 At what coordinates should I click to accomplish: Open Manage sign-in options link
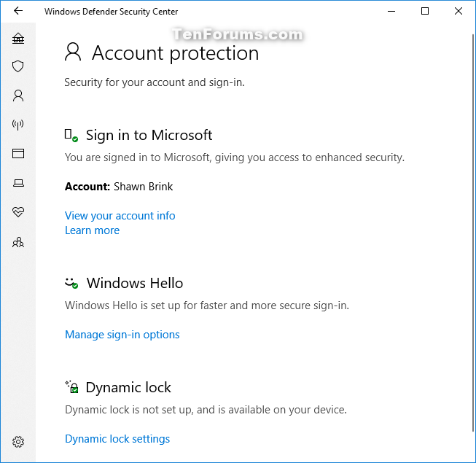[122, 335]
